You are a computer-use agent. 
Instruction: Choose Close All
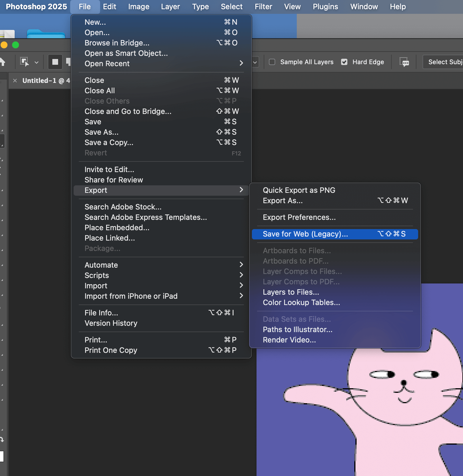(x=161, y=91)
